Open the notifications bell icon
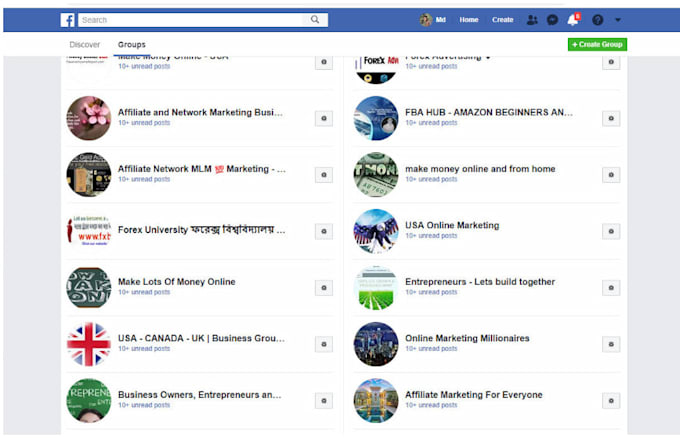The height and width of the screenshot is (438, 680). click(573, 20)
